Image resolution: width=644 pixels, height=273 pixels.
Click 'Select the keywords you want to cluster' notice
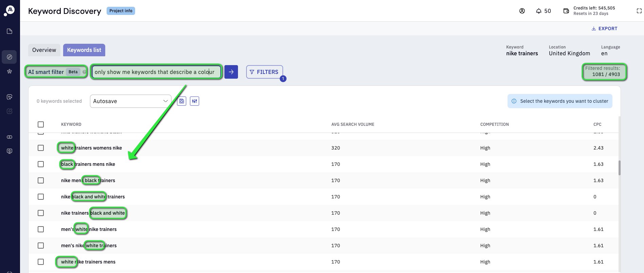560,101
